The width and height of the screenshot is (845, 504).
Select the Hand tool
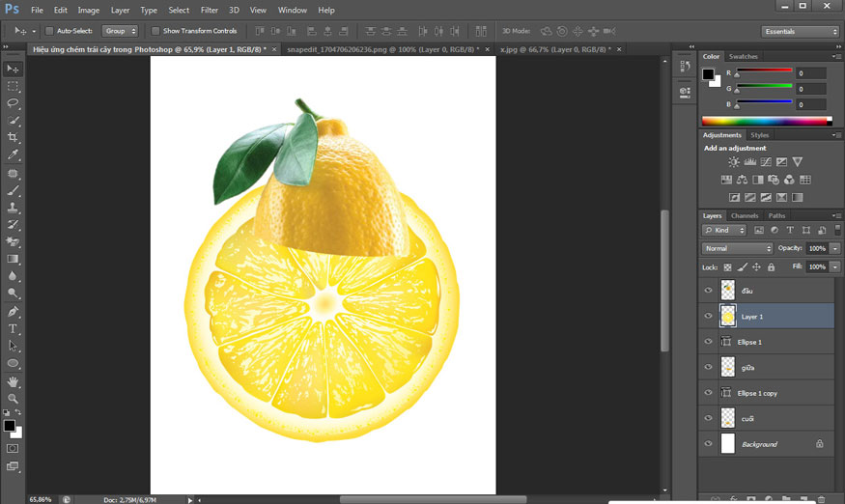(x=13, y=381)
